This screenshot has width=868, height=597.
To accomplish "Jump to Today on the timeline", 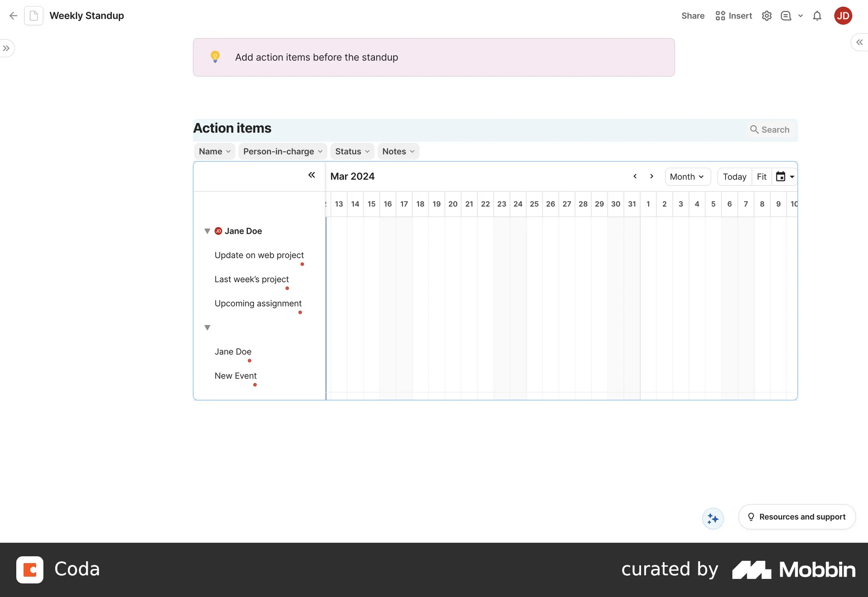I will pyautogui.click(x=734, y=177).
